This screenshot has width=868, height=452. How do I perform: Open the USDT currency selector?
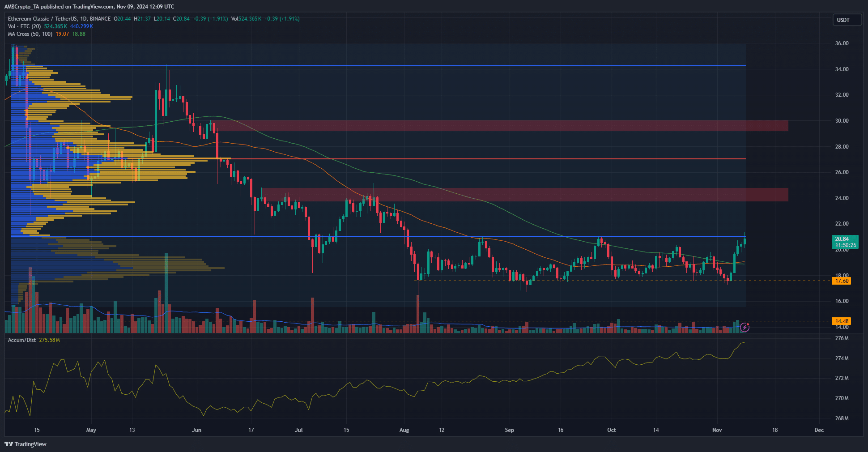847,20
